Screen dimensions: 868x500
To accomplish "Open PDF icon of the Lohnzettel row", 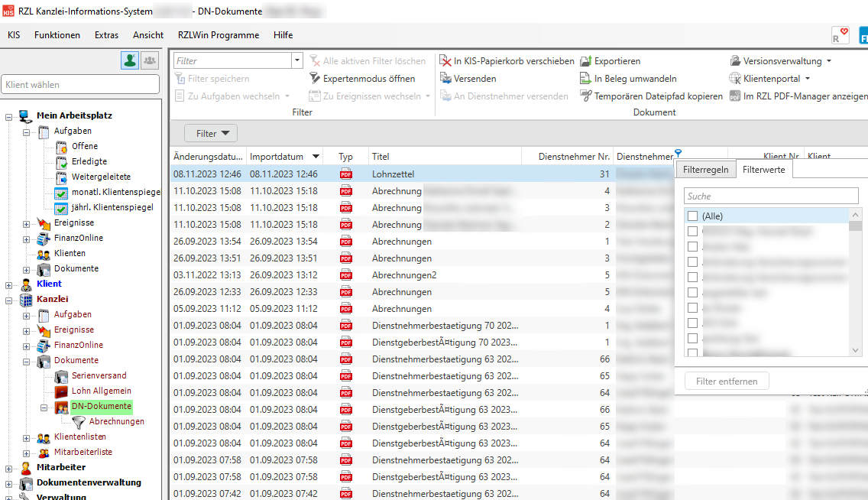I will [x=346, y=174].
